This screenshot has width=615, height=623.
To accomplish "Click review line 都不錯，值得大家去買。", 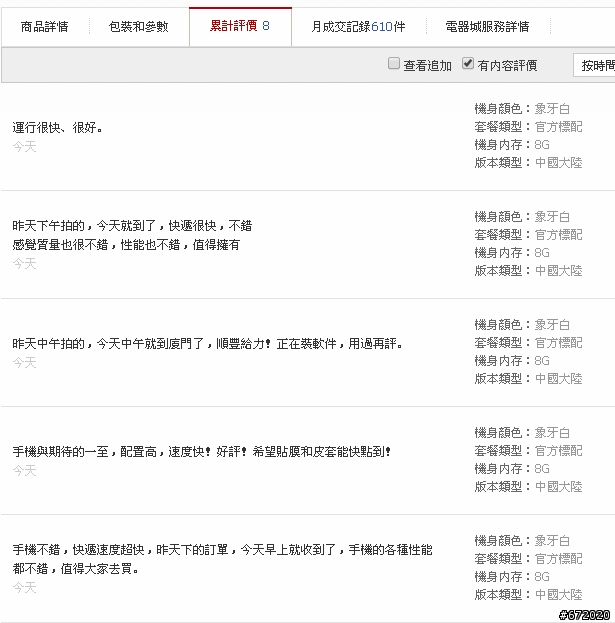I will 76,569.
